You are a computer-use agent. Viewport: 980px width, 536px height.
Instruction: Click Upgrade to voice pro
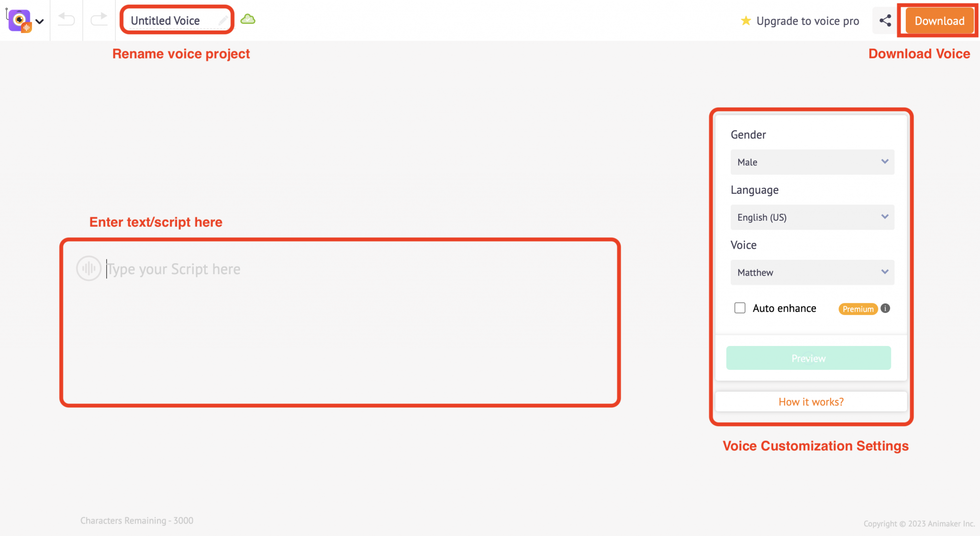point(807,21)
